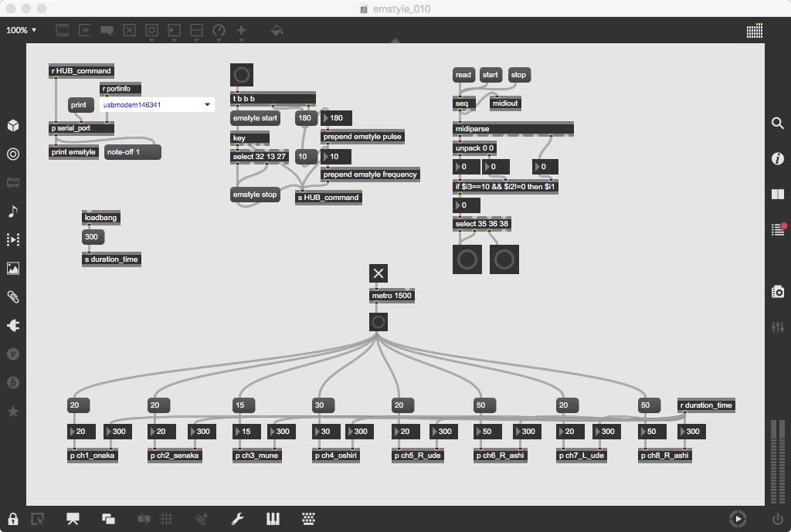This screenshot has width=791, height=532.
Task: Select the p ch8_R_ashi subpatcher
Action: coord(665,456)
